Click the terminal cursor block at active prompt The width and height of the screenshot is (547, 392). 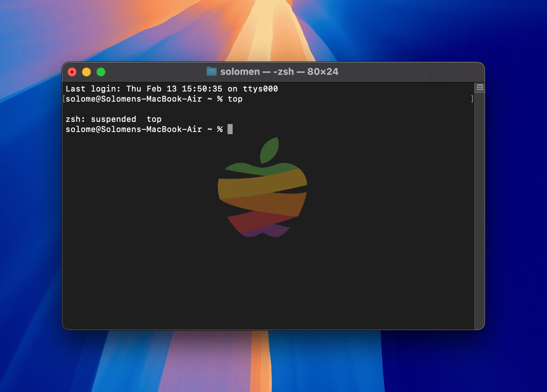pos(230,129)
